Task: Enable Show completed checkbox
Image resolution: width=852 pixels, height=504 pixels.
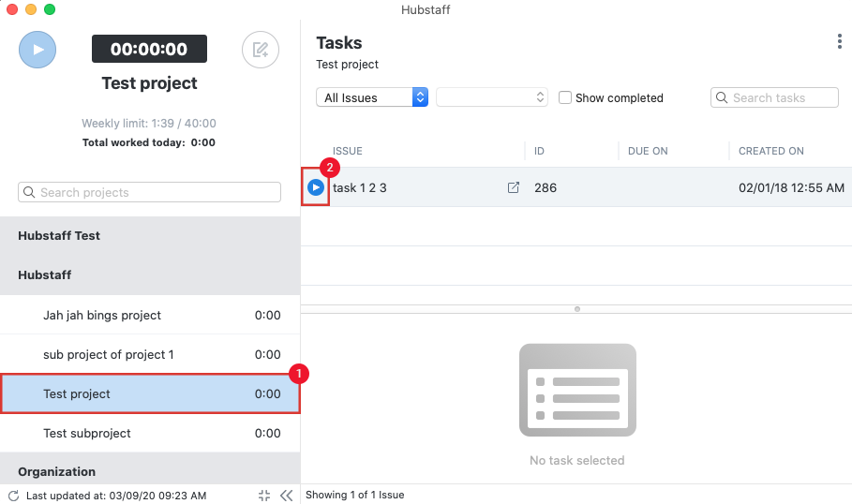Action: point(565,97)
